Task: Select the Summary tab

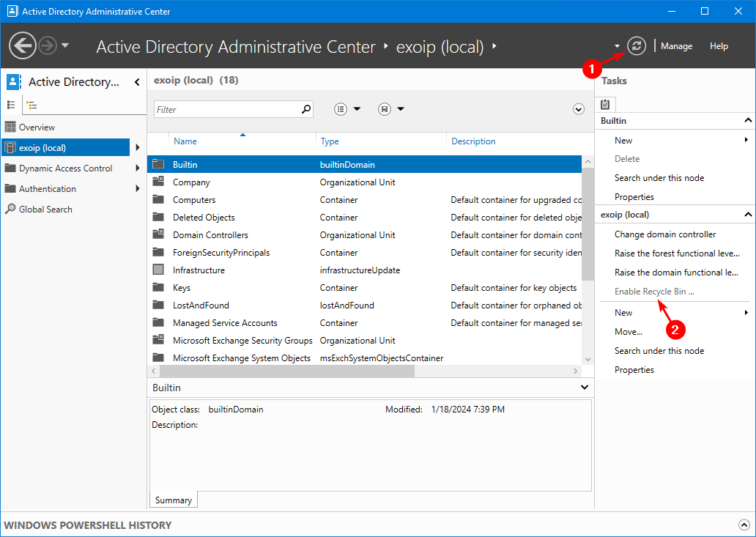Action: [x=174, y=500]
